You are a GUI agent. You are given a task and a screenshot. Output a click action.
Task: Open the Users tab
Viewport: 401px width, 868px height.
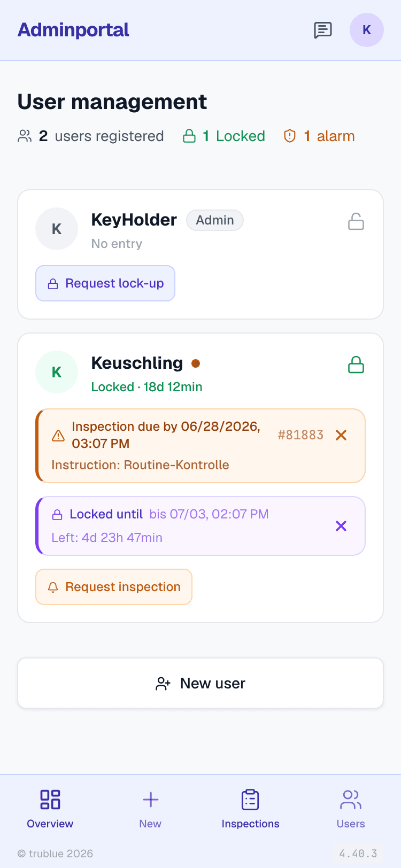click(351, 809)
